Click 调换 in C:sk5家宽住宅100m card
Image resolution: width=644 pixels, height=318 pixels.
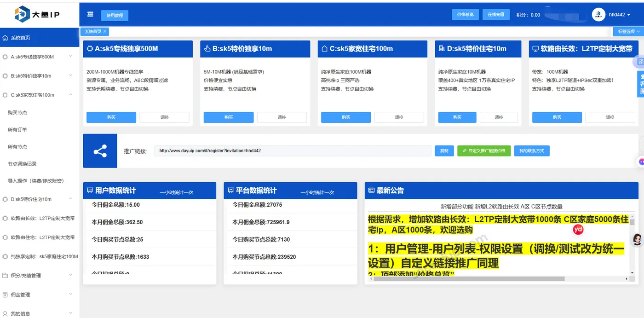pos(399,117)
